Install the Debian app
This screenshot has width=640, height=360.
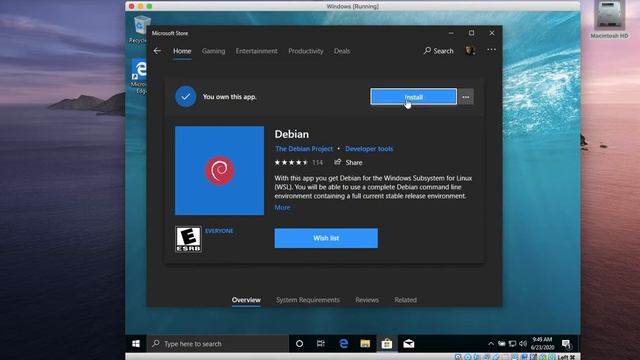(413, 97)
